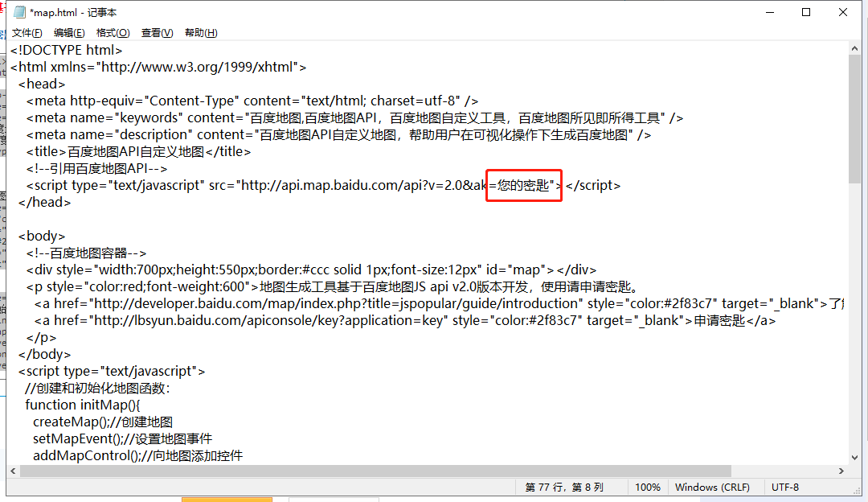
Task: Click the closing "</body>" tag line
Action: click(44, 355)
